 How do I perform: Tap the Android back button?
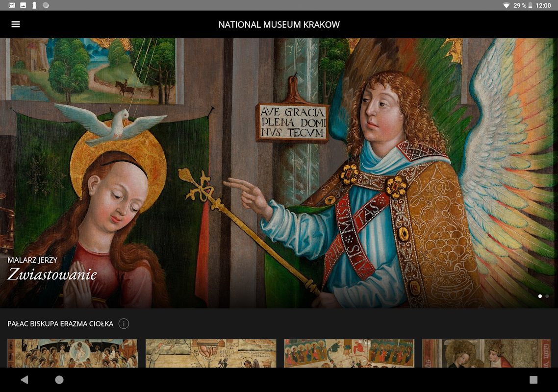pyautogui.click(x=24, y=380)
